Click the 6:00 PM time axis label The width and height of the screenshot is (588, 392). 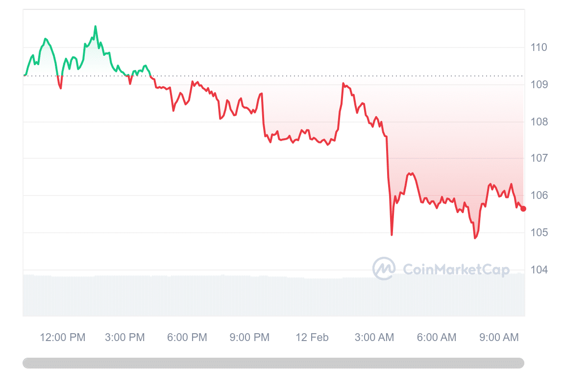click(187, 337)
